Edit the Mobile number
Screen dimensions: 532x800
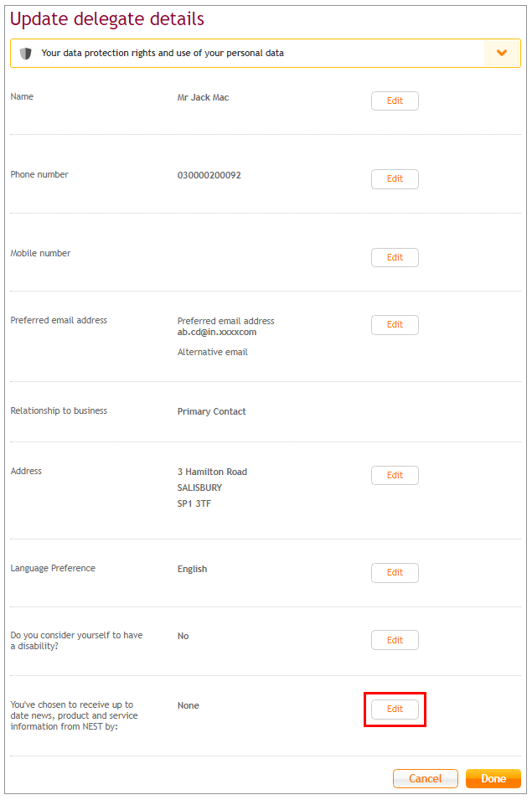(395, 258)
